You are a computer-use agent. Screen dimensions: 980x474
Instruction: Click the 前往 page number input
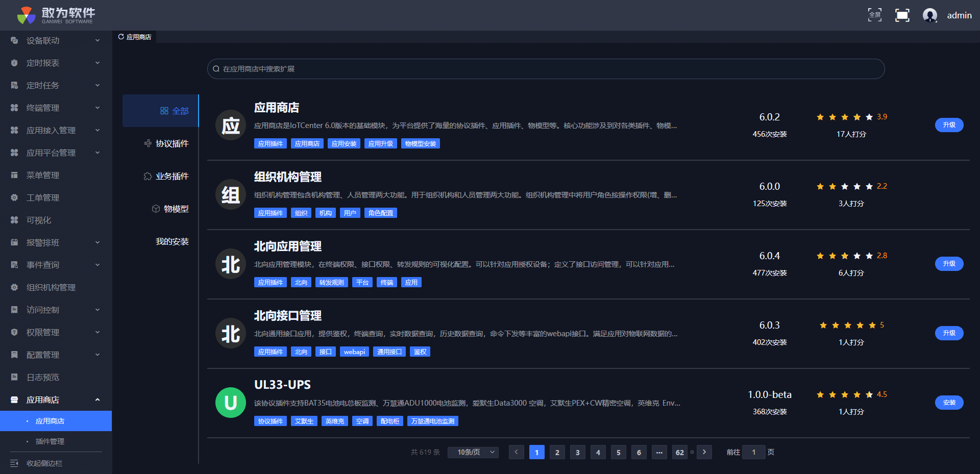click(x=754, y=452)
